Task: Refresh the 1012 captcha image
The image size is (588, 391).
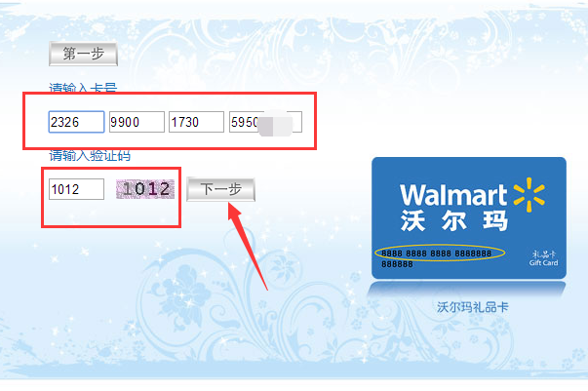Action: (x=145, y=189)
